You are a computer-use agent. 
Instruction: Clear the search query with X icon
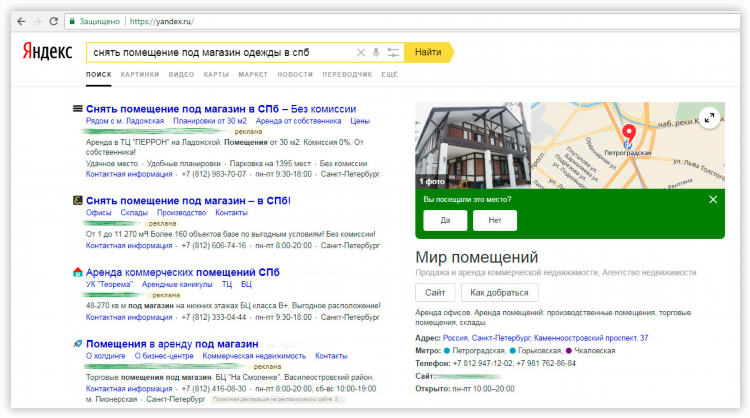(x=361, y=53)
